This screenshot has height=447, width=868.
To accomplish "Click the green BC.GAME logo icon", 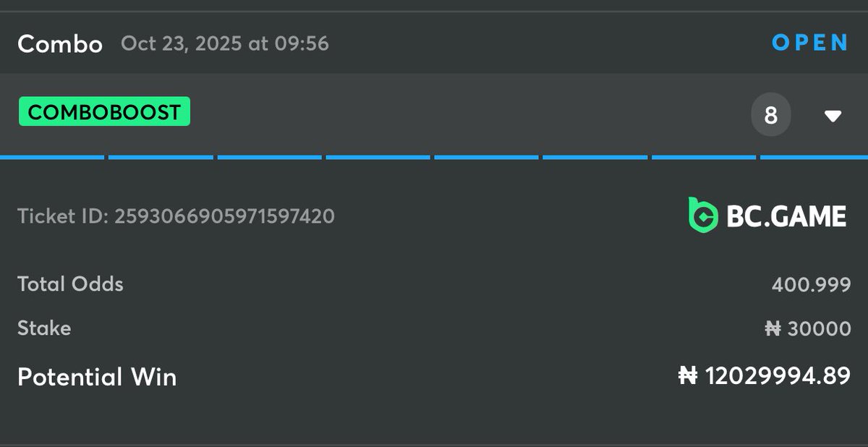I will click(x=702, y=216).
